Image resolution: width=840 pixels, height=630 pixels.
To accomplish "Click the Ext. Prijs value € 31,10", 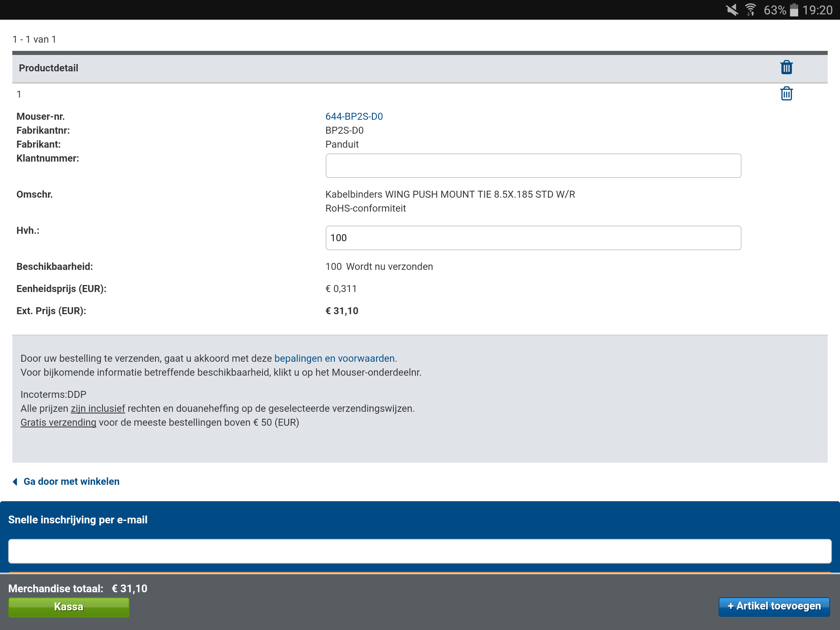I will pos(342,311).
